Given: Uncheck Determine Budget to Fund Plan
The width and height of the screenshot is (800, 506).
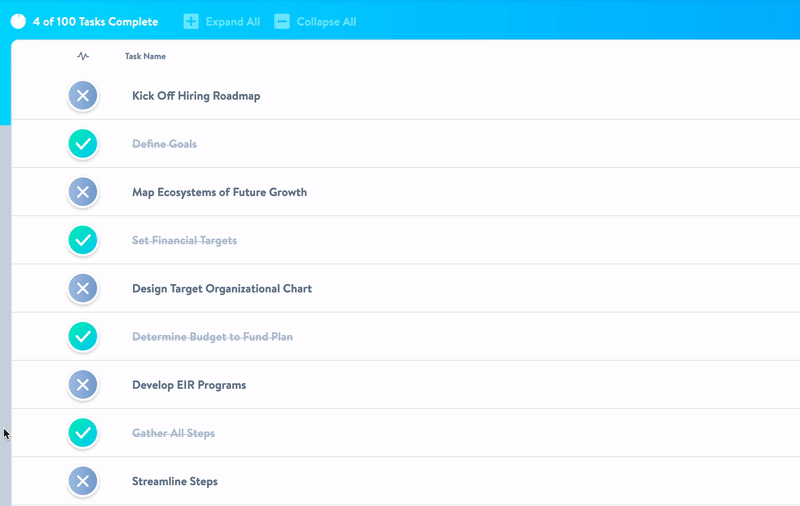Looking at the screenshot, I should pos(83,337).
